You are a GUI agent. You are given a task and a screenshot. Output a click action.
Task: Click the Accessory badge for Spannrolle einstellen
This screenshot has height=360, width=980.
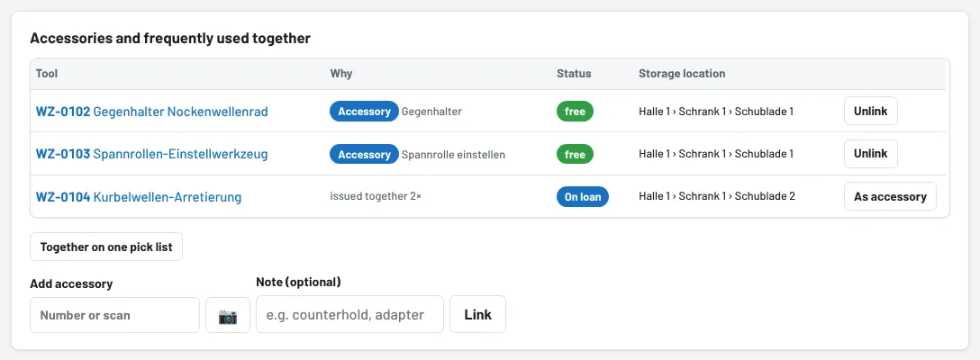coord(365,154)
